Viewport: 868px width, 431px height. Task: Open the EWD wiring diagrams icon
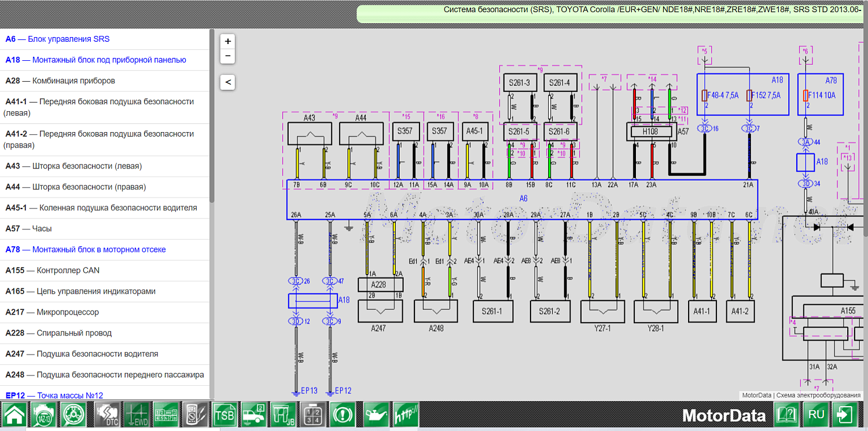(x=137, y=415)
